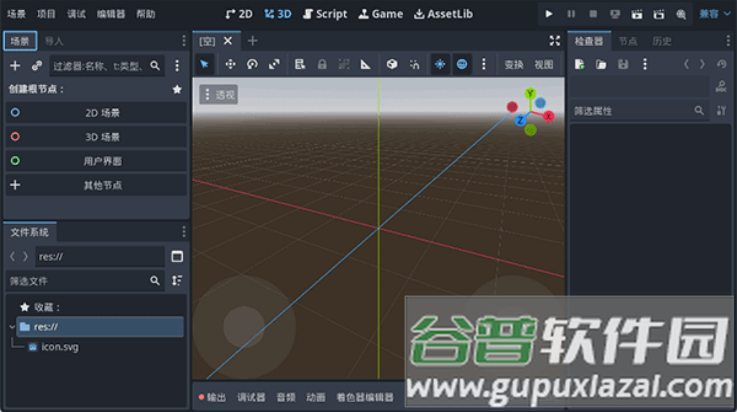Click the green Y axis on the gizmo

coord(530,93)
